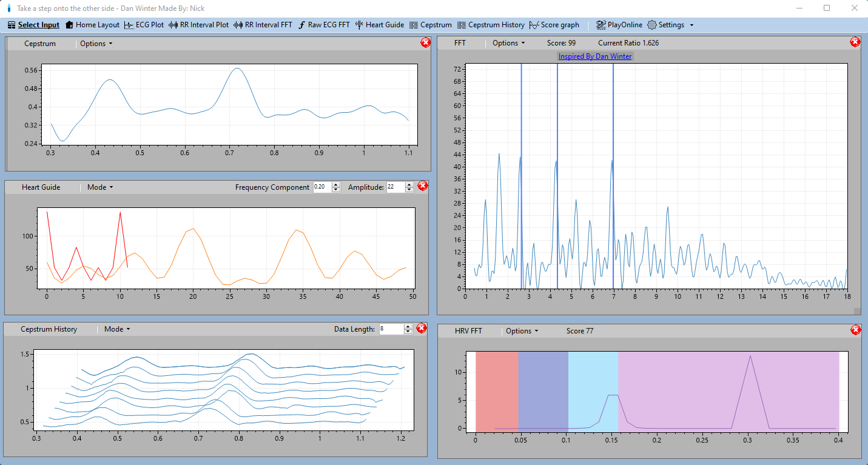Close the Heart Guide panel with red X

tap(423, 186)
